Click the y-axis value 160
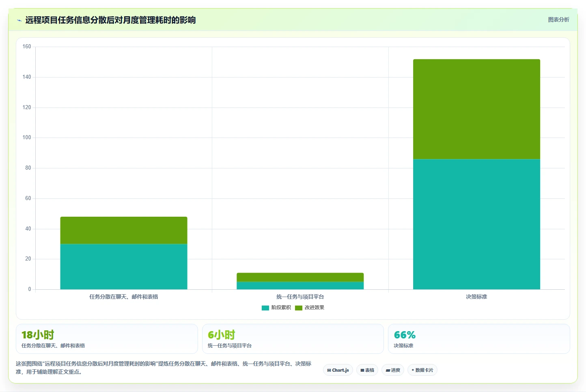586x392 pixels. pos(27,47)
